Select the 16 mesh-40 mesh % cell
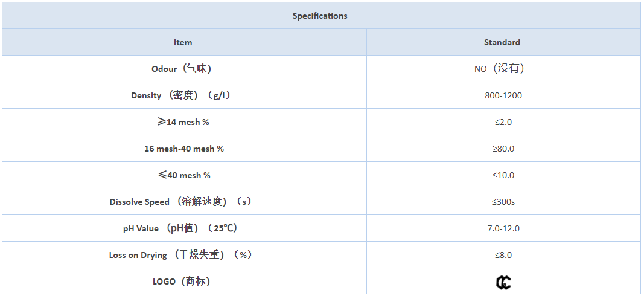Screen dimensions: 644x296 click(183, 149)
